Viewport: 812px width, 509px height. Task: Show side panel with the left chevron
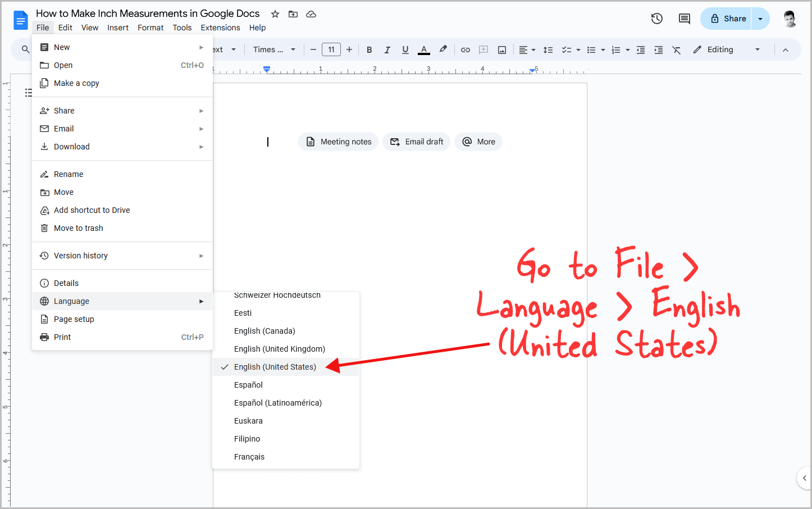pyautogui.click(x=804, y=478)
